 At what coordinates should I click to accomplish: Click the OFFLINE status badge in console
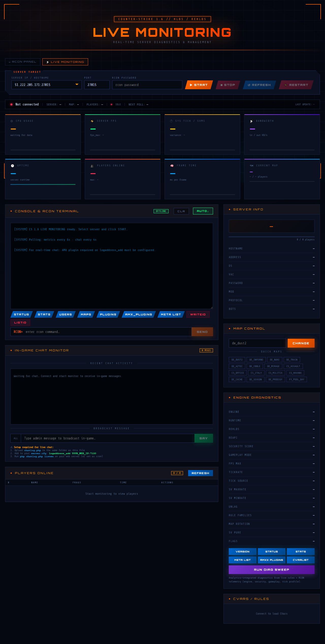tap(161, 211)
